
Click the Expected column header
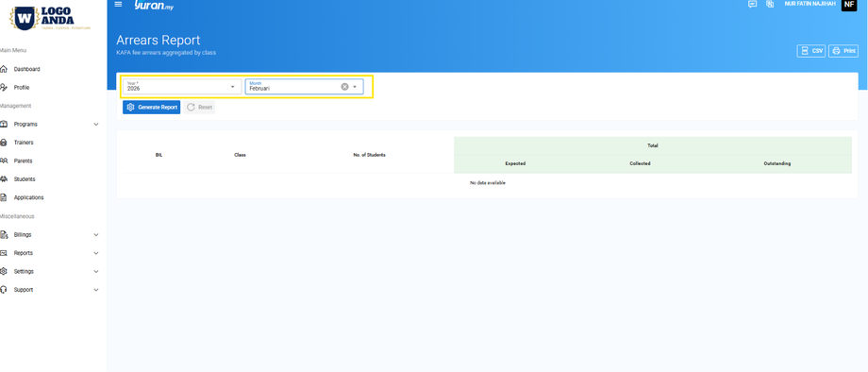tap(515, 164)
